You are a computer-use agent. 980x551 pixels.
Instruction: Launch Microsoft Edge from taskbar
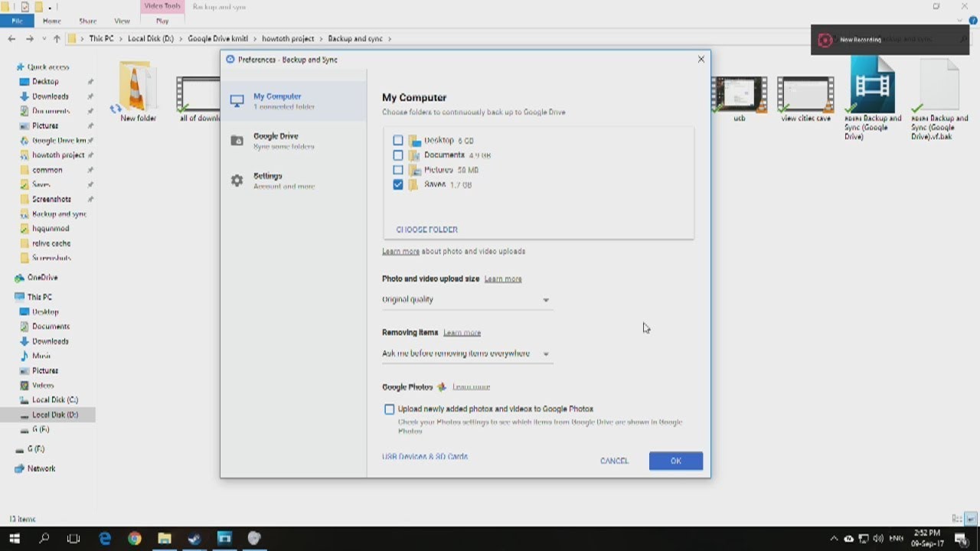pyautogui.click(x=105, y=539)
